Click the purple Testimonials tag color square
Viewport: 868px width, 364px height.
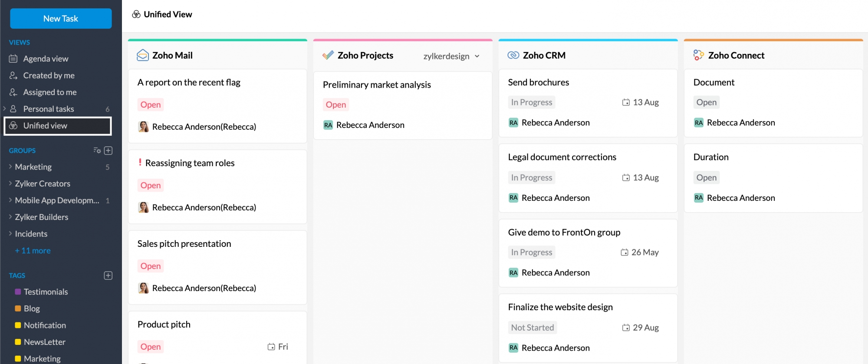pos(18,292)
